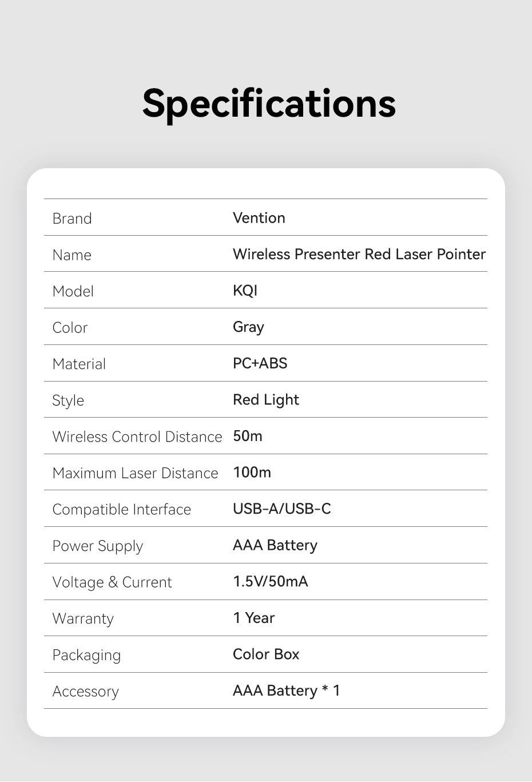
Task: Click the Maximum Laser Distance label
Action: [x=136, y=473]
